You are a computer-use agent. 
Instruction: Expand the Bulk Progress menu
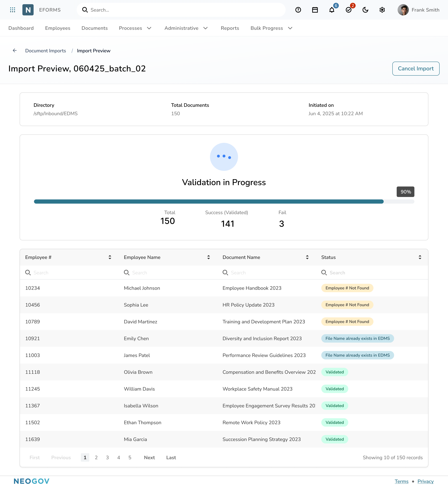(271, 28)
